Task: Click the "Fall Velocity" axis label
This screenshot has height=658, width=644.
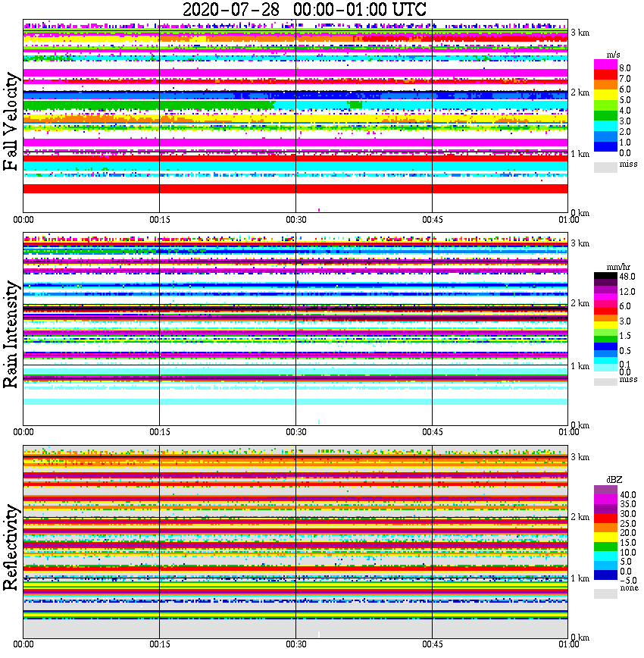Action: pyautogui.click(x=11, y=121)
